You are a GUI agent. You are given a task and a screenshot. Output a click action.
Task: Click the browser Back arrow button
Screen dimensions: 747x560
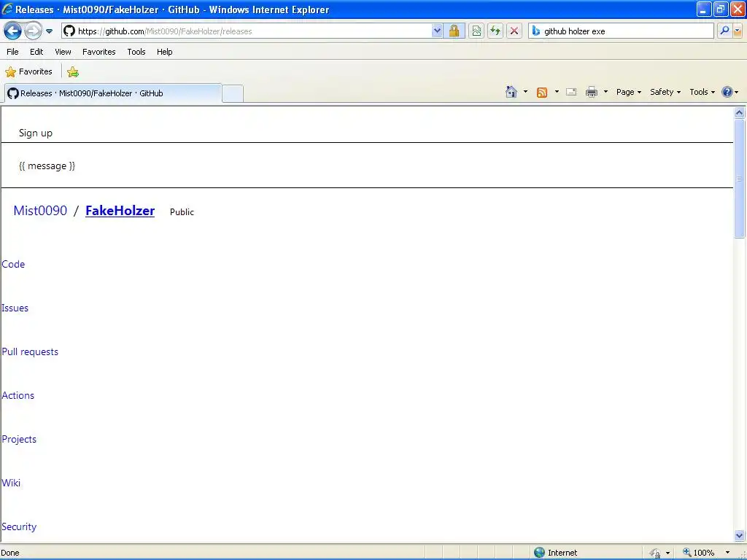click(13, 31)
